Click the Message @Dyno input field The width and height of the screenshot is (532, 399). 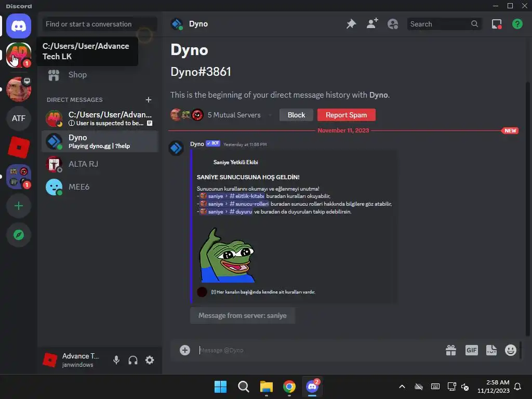[x=319, y=350]
